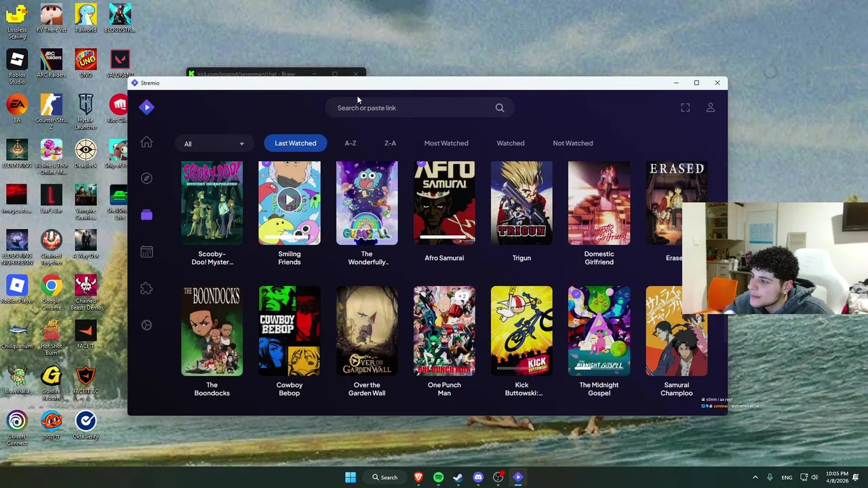Show hidden system tray icons chevron

pyautogui.click(x=755, y=477)
